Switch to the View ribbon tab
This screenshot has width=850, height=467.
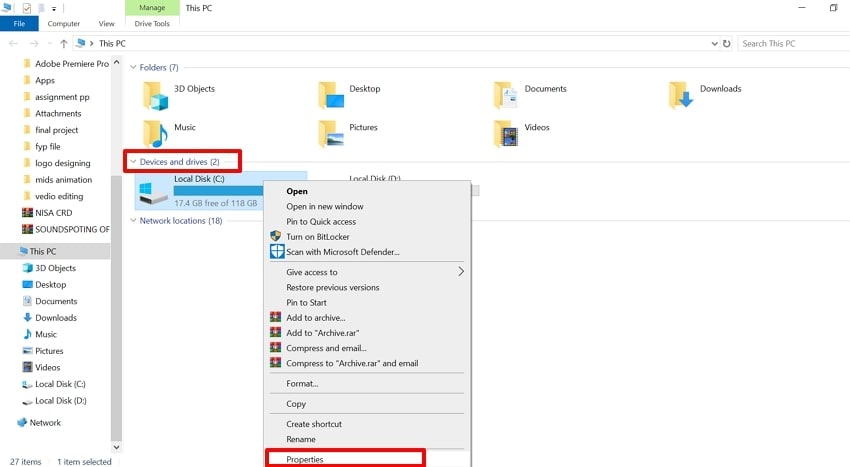click(x=107, y=24)
